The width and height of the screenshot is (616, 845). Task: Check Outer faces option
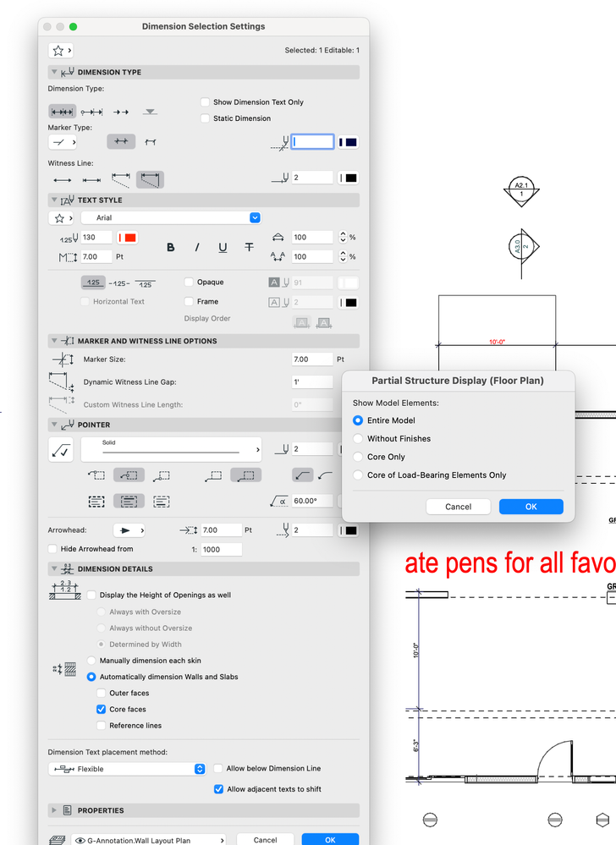pos(101,693)
